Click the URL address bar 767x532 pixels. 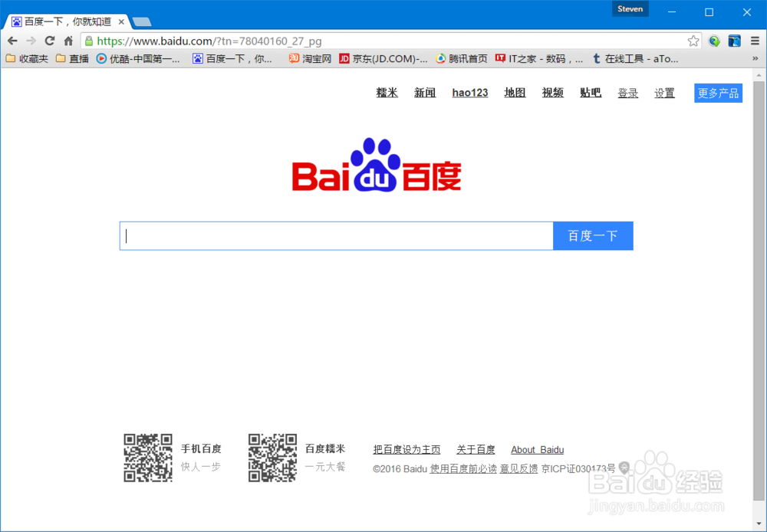click(x=391, y=41)
